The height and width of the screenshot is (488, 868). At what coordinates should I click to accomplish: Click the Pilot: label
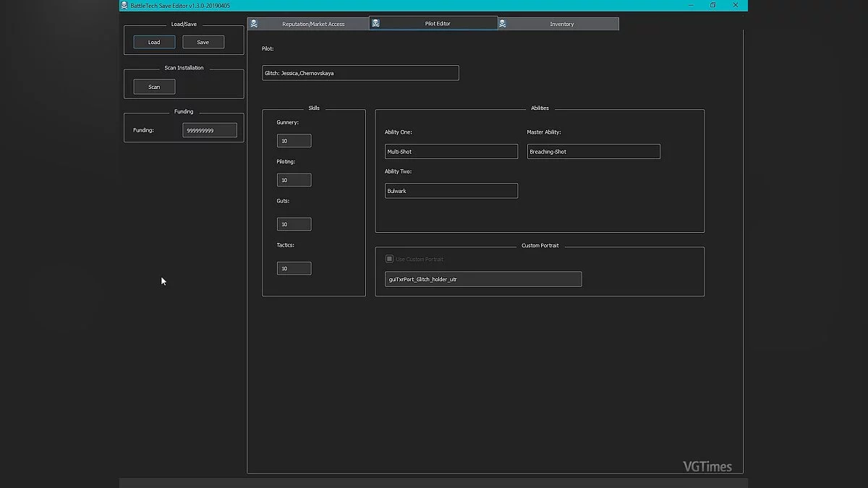pos(268,48)
